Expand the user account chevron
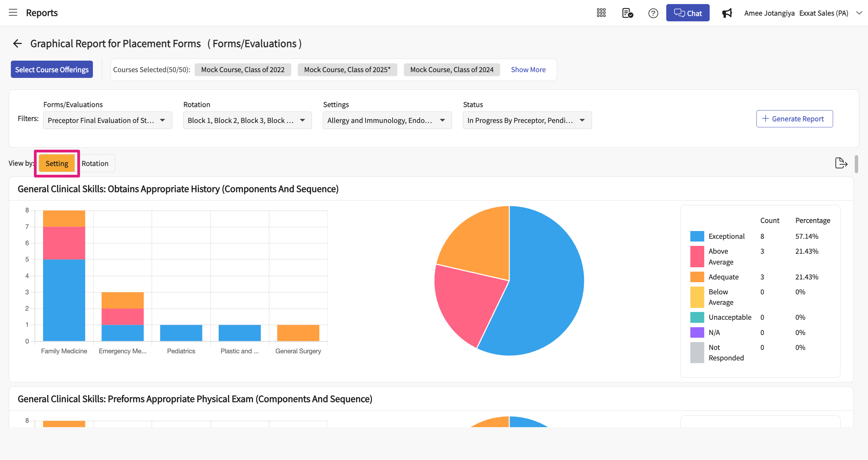868x460 pixels. pos(859,13)
